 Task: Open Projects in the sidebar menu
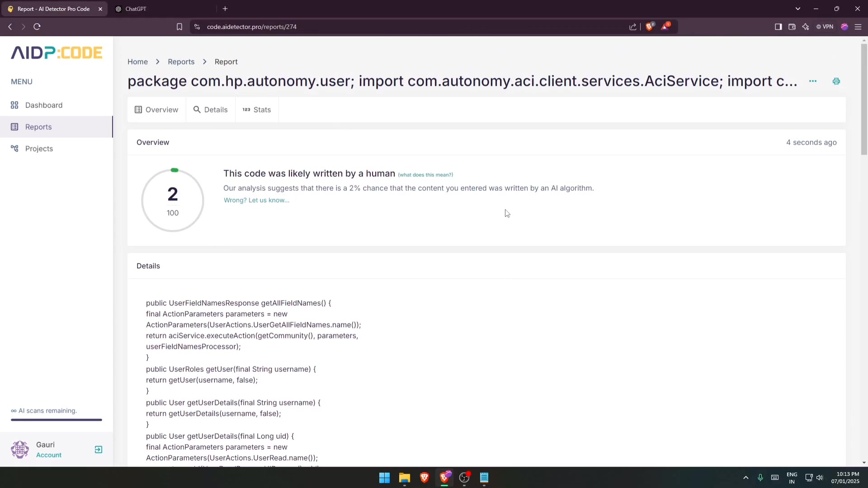39,149
